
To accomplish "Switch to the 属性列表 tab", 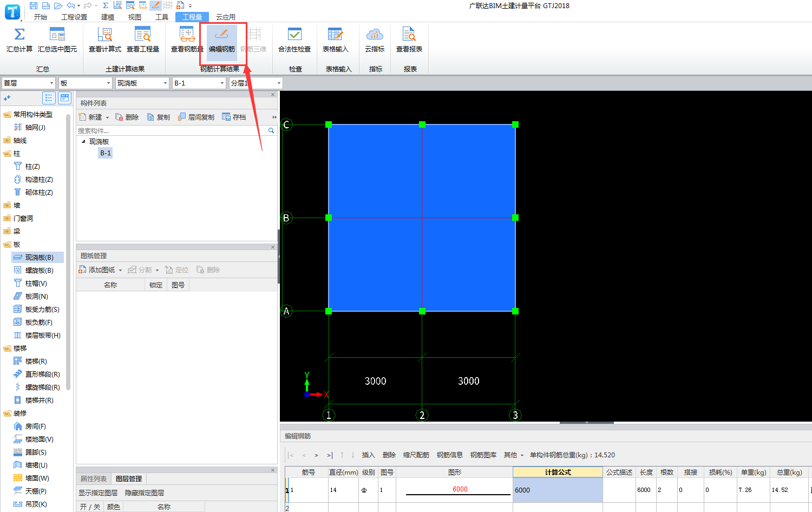I will pos(94,479).
